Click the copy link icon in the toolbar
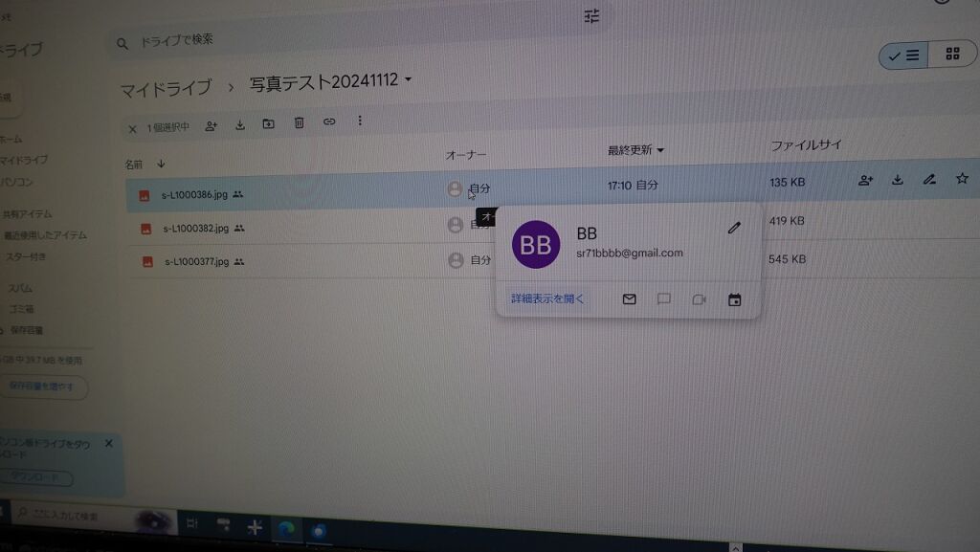 (329, 121)
